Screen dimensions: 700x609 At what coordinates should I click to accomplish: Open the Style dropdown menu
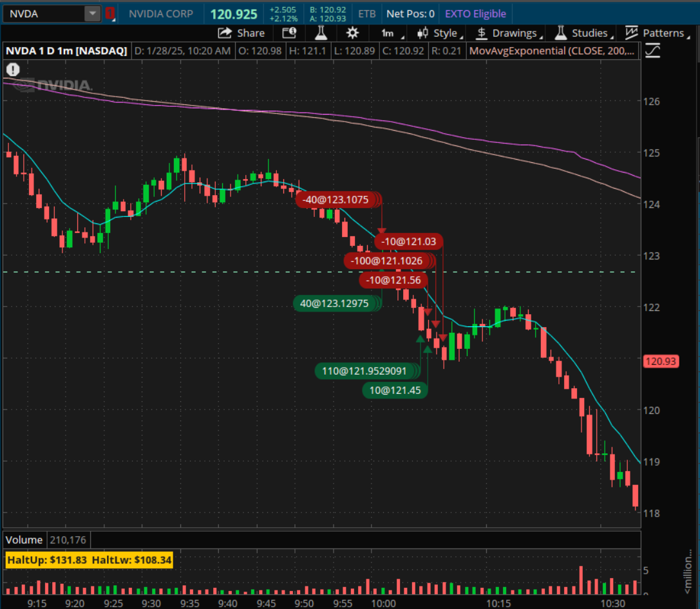pos(439,33)
